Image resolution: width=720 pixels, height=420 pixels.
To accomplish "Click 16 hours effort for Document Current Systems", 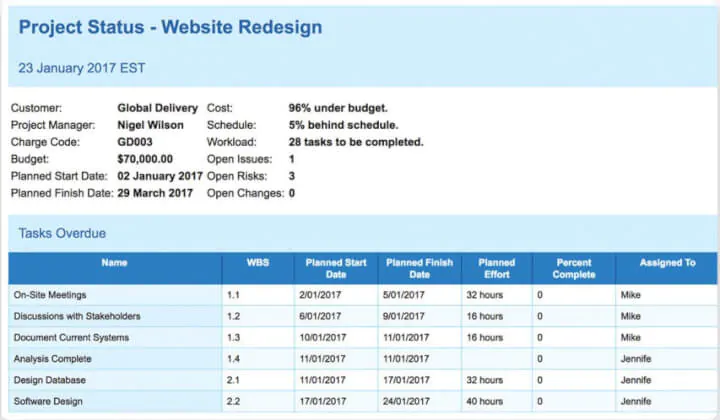I will coord(484,337).
